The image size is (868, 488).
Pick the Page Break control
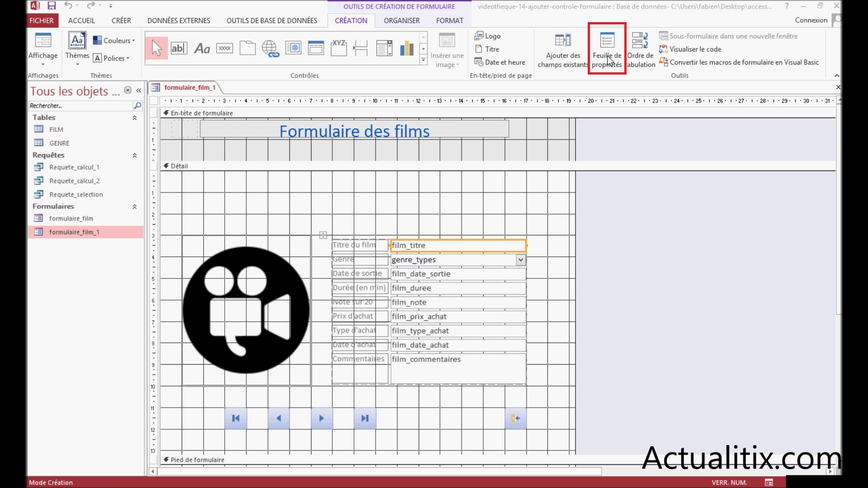coord(360,48)
